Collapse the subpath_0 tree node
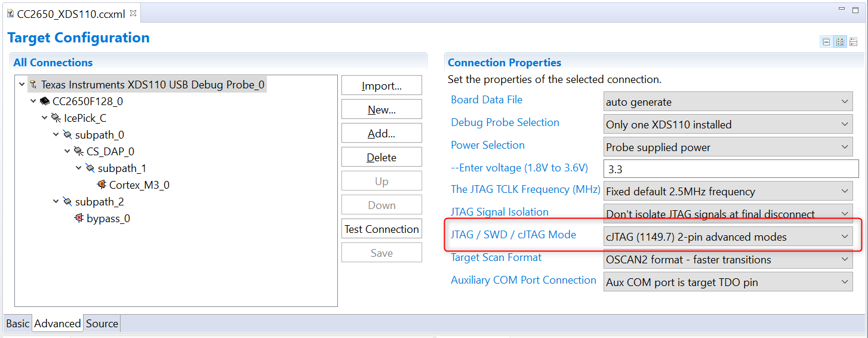 coord(56,135)
